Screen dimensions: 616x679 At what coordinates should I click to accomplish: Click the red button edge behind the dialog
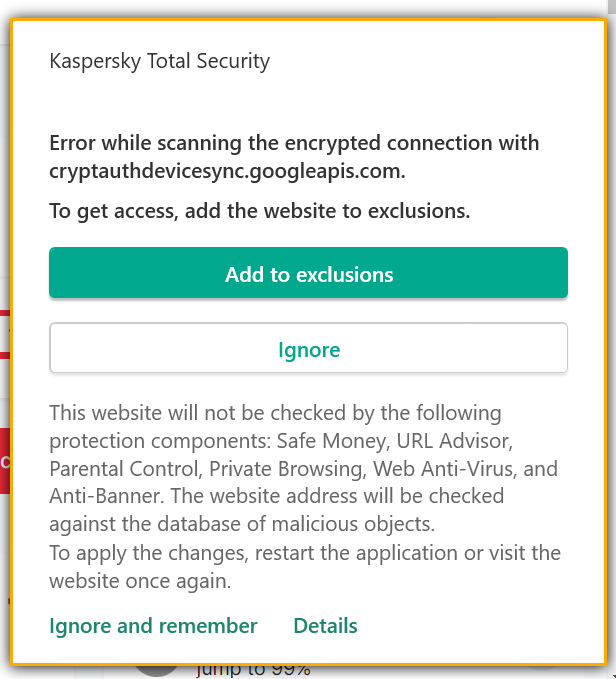click(x=5, y=461)
